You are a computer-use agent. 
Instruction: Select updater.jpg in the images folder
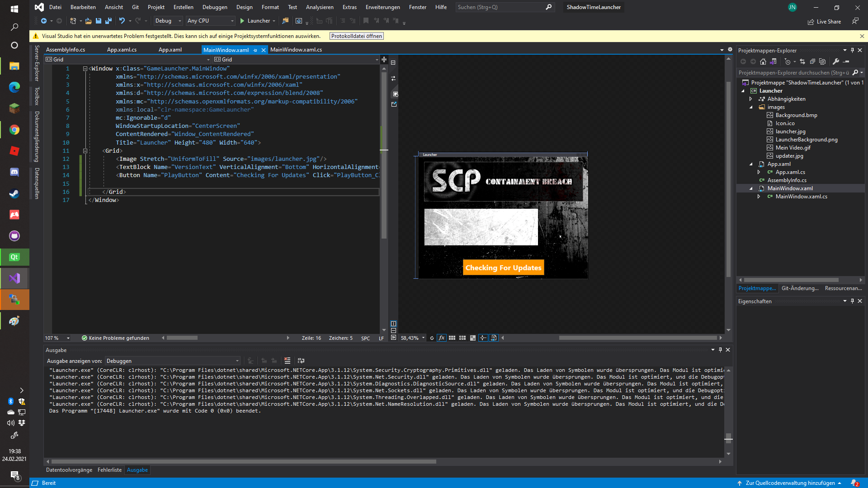pos(789,155)
